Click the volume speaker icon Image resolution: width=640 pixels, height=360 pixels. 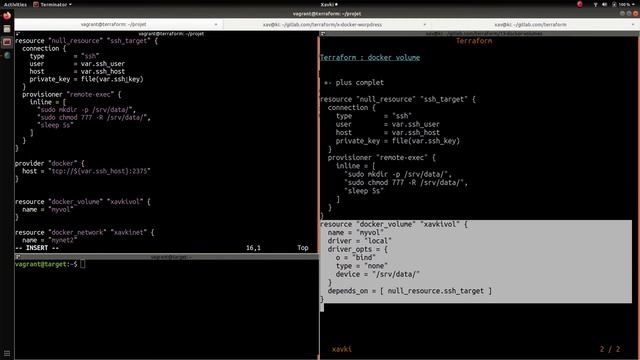pyautogui.click(x=604, y=4)
